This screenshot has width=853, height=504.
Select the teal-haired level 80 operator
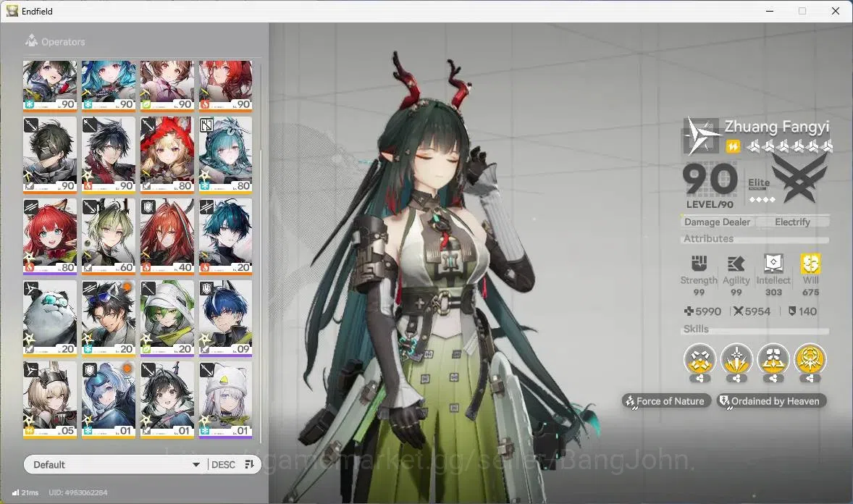coord(225,154)
